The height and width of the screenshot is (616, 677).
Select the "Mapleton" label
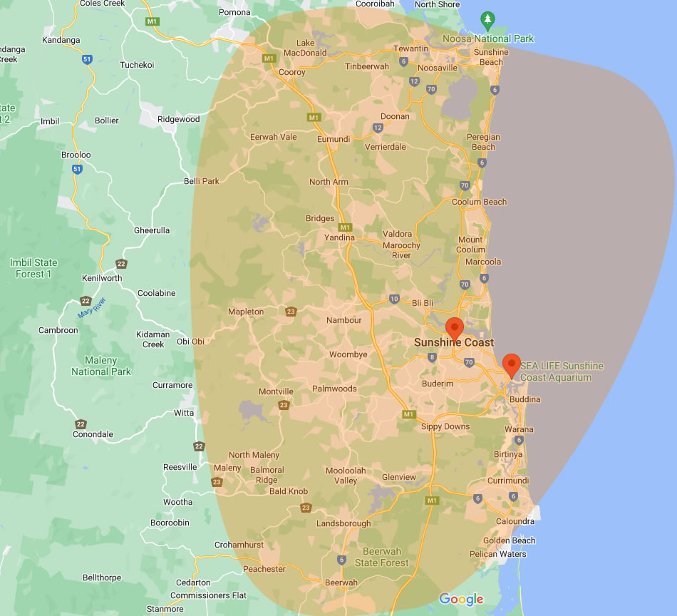[246, 312]
